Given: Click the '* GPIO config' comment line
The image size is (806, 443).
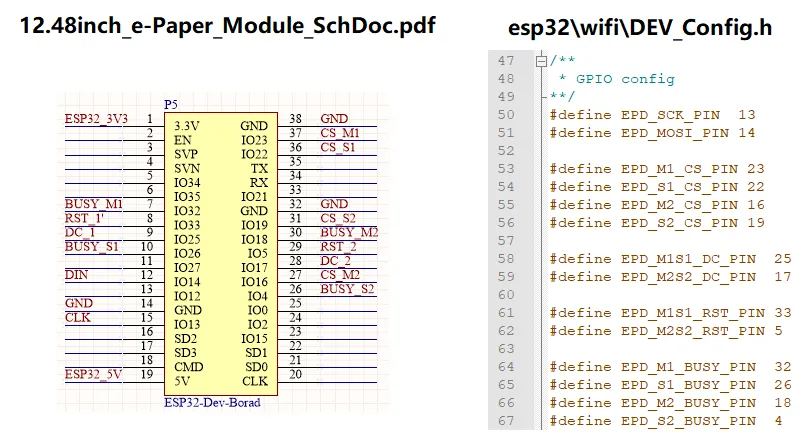Looking at the screenshot, I should point(617,79).
